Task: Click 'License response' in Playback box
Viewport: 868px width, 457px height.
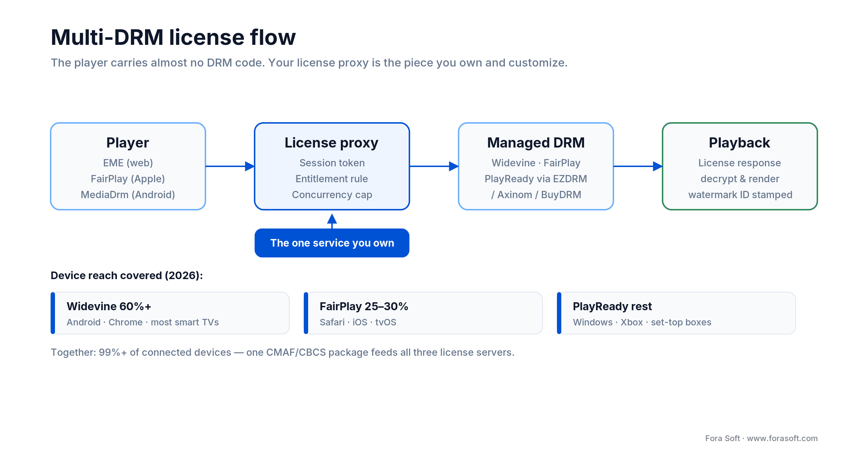Action: click(x=740, y=163)
